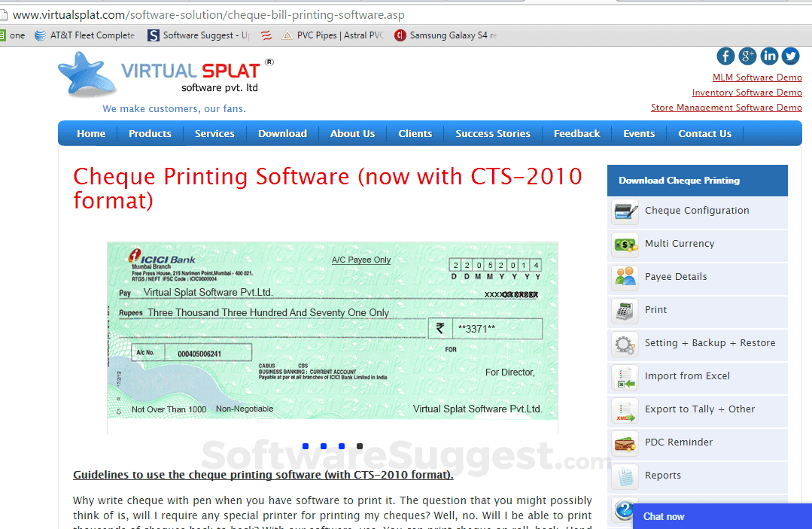Navigate to the Download page
This screenshot has width=812, height=529.
282,133
